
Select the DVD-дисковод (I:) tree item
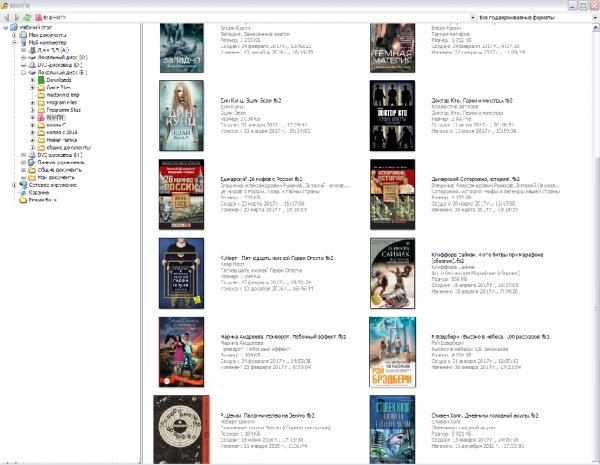coord(60,155)
